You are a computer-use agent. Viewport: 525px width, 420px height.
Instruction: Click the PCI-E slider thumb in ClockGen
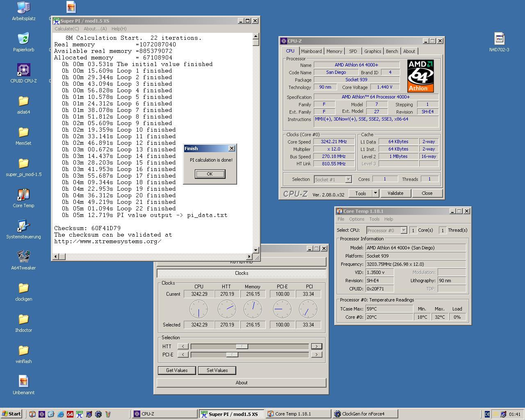pyautogui.click(x=232, y=355)
